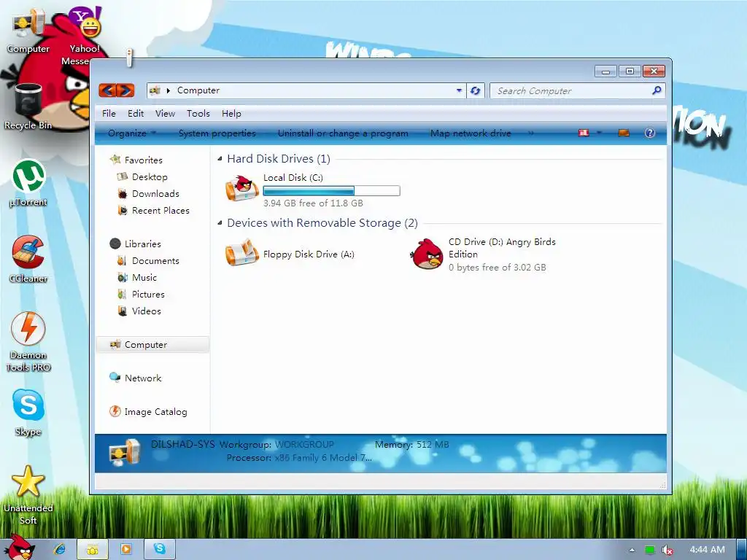Open the View menu
Viewport: 747px width, 560px height.
pyautogui.click(x=165, y=113)
